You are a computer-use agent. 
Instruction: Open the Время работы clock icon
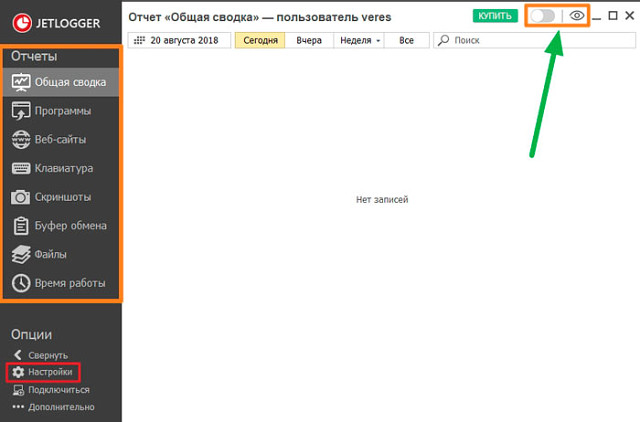pos(21,283)
